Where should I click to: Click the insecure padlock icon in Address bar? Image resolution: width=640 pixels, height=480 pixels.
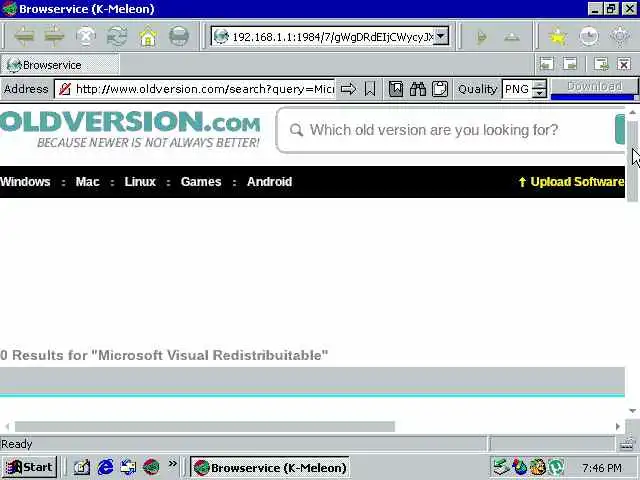tap(65, 89)
